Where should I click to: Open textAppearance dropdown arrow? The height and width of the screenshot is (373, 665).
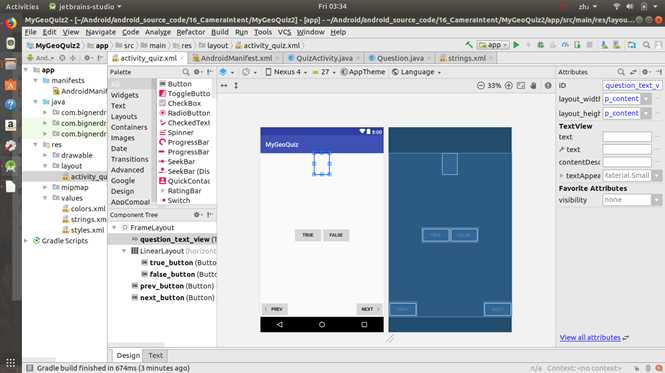pos(657,175)
